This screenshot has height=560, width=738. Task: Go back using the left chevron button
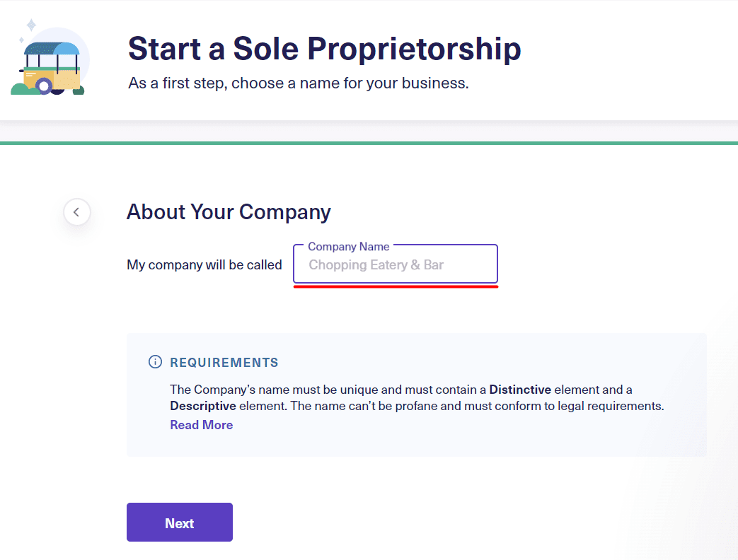point(76,212)
